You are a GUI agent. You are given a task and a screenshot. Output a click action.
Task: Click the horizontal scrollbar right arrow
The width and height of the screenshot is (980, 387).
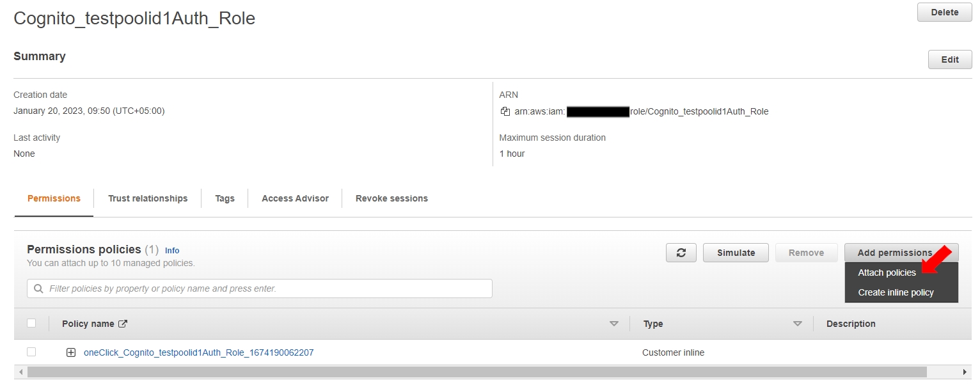point(965,372)
